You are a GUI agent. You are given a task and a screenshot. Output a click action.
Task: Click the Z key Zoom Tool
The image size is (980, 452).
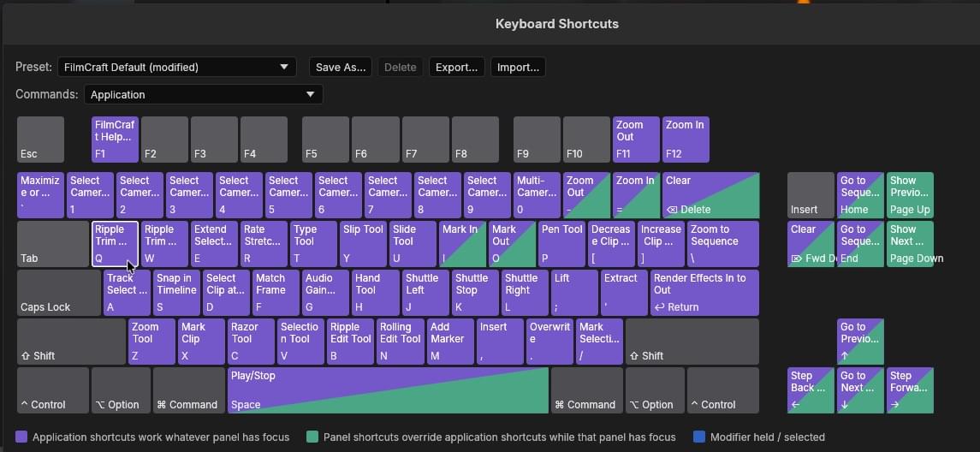[151, 342]
